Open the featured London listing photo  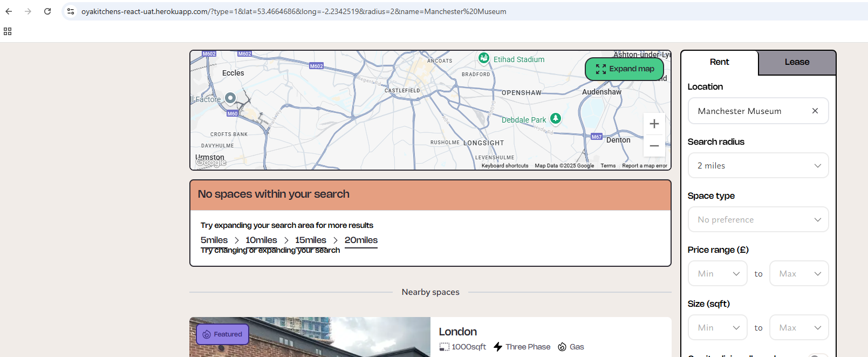310,338
